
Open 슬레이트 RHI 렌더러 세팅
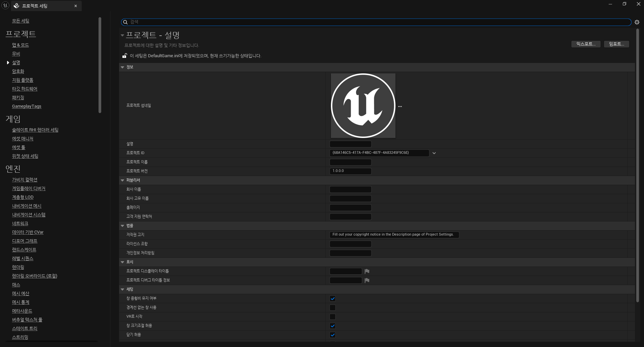pos(35,130)
